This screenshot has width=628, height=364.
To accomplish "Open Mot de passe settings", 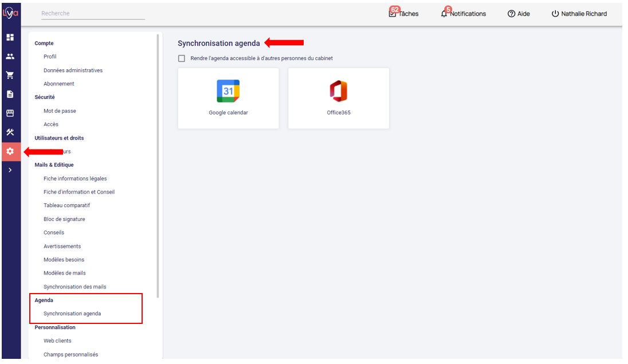I will pyautogui.click(x=60, y=111).
